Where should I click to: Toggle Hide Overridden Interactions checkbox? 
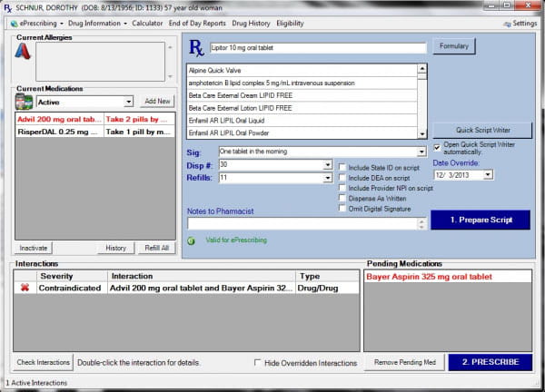point(259,363)
